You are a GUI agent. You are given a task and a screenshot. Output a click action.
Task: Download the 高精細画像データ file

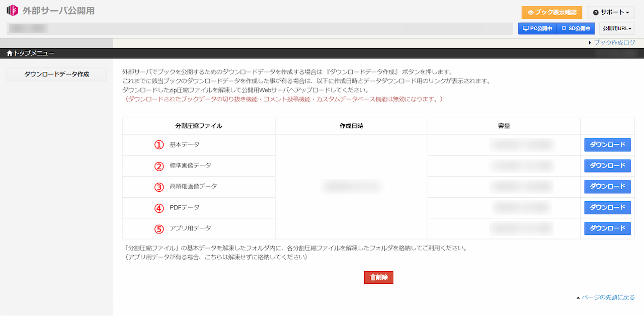click(607, 187)
